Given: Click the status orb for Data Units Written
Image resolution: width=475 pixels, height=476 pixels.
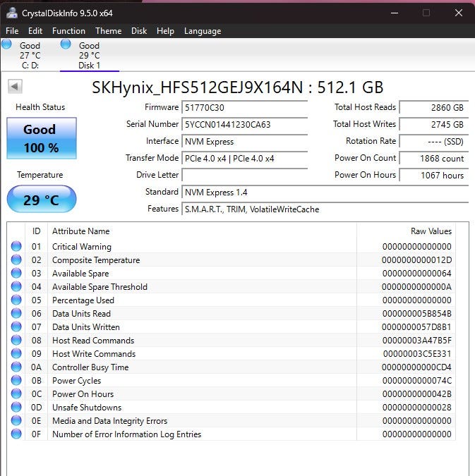Looking at the screenshot, I should pyautogui.click(x=16, y=327).
